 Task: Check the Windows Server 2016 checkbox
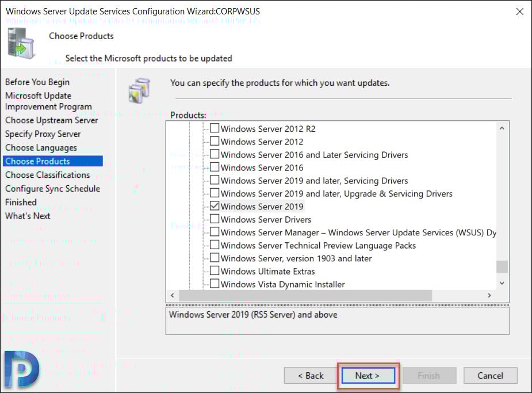point(214,167)
